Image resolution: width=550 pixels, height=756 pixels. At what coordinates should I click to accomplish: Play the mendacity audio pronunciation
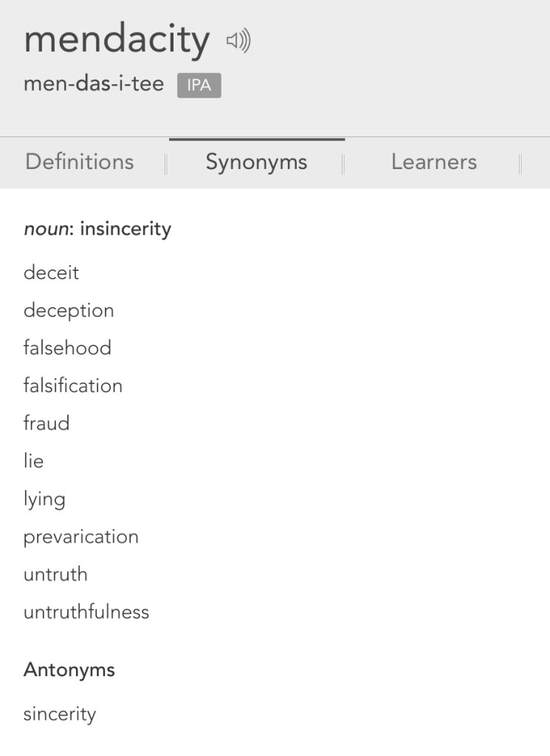click(238, 41)
